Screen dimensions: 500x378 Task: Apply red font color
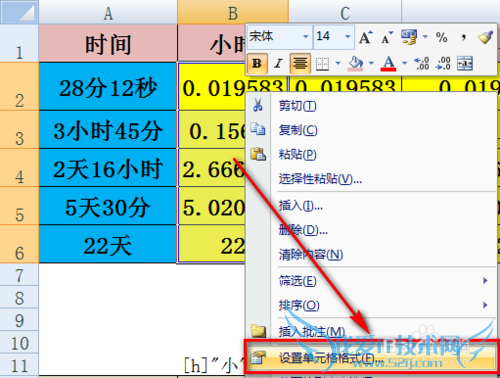(388, 63)
